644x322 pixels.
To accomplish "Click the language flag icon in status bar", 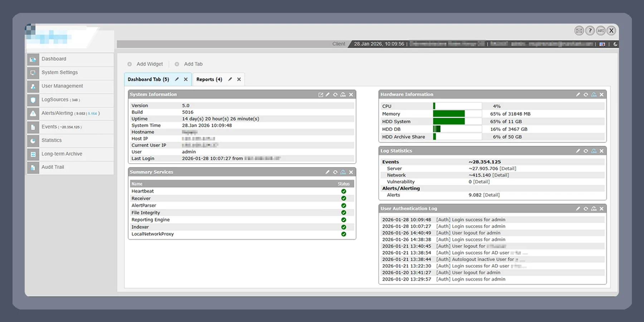I will pyautogui.click(x=602, y=44).
